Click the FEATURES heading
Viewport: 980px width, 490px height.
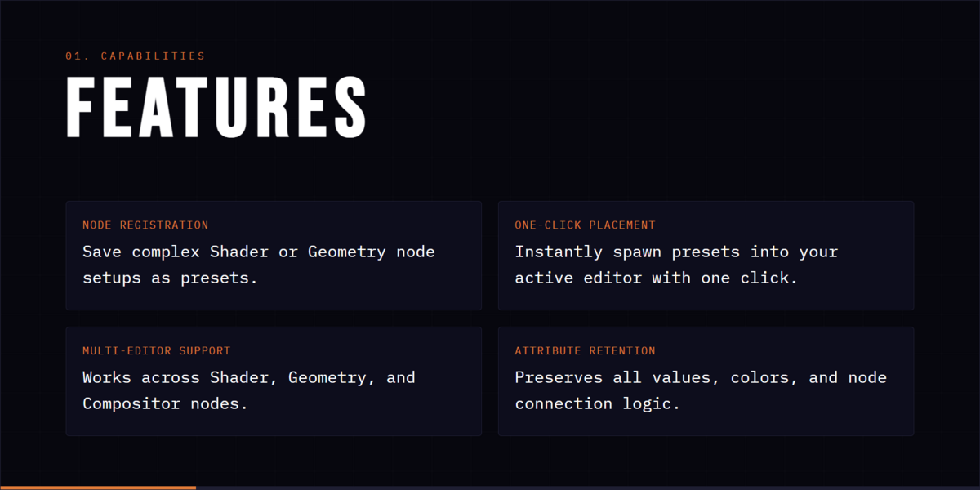(216, 107)
